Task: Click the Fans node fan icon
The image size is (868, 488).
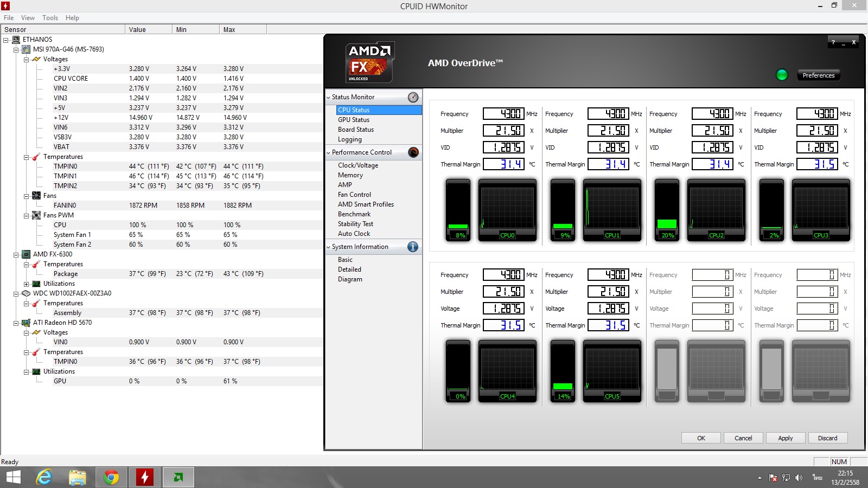Action: coord(36,196)
